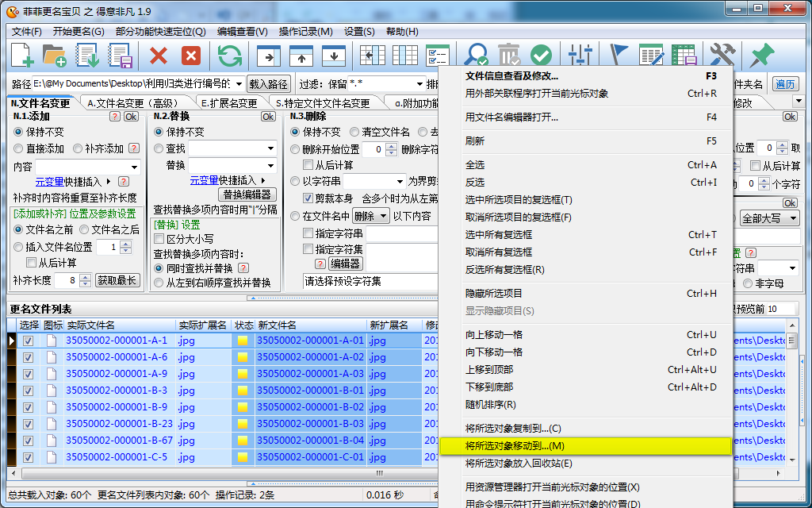812x508 pixels.
Task: Select the 插入文件名位置 radio button
Action: click(x=18, y=247)
